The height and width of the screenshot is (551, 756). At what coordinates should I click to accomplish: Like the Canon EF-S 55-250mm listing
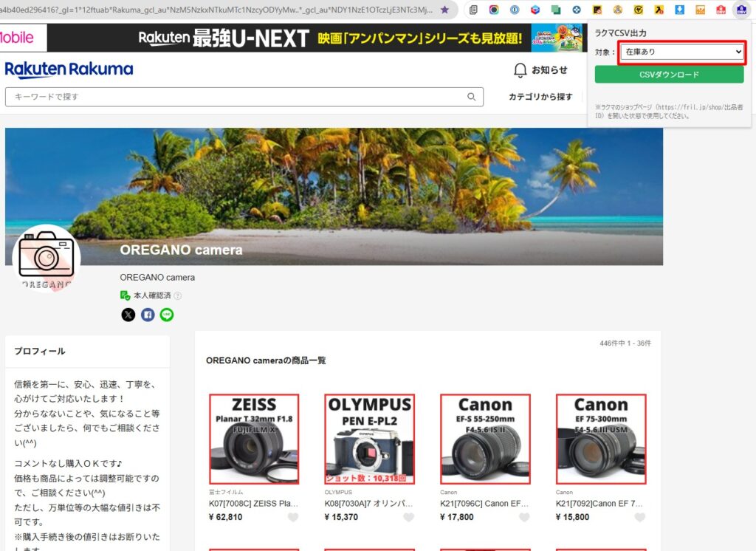pos(524,517)
